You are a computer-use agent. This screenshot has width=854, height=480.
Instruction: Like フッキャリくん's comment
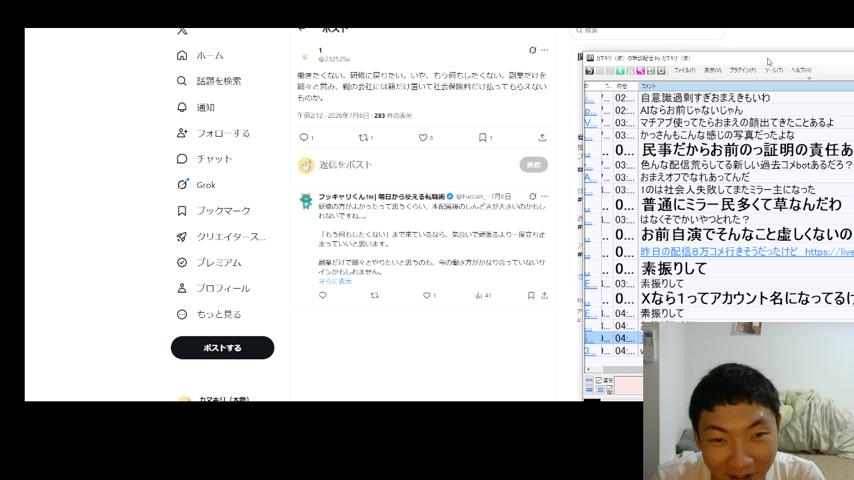click(x=429, y=295)
